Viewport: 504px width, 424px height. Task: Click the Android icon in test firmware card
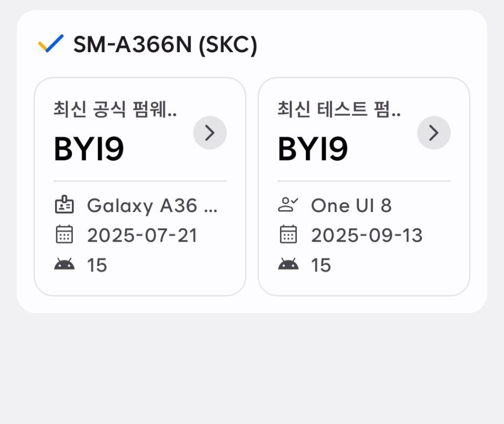click(x=288, y=265)
